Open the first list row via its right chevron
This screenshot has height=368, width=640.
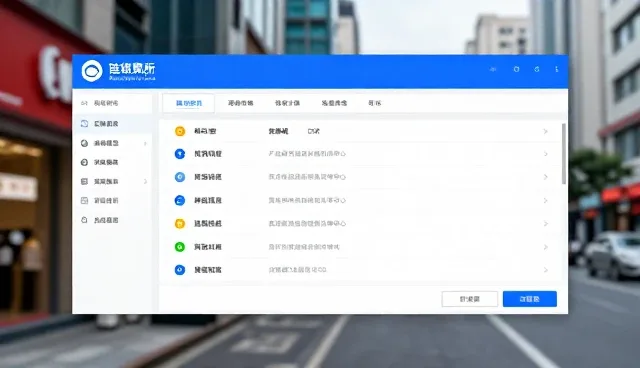click(545, 131)
